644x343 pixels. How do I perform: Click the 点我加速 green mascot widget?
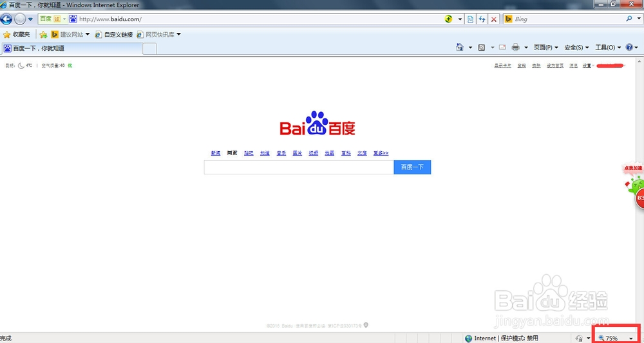634,180
